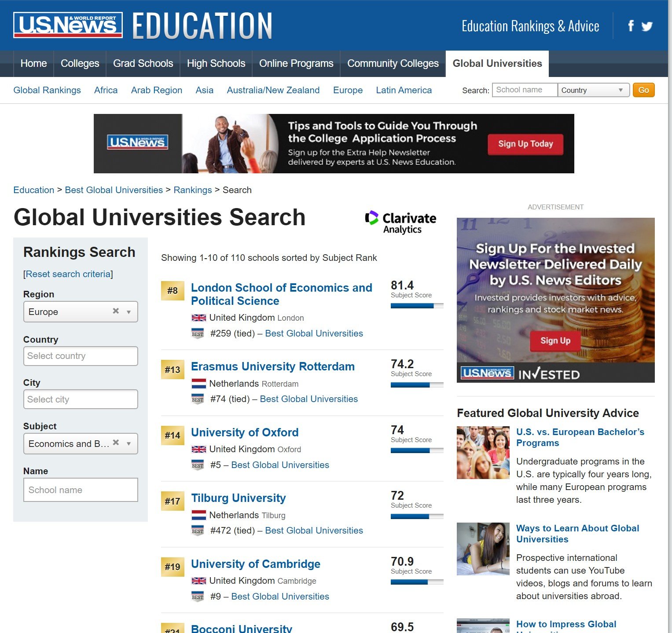Click the Twitter bird icon
This screenshot has height=633, width=672.
coord(647,26)
